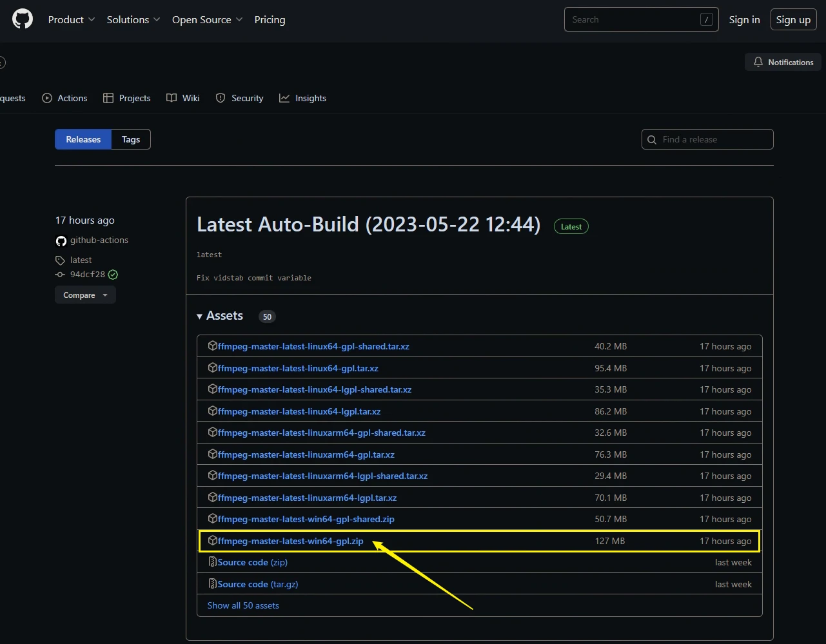
Task: Click the Sign up button
Action: click(x=793, y=19)
